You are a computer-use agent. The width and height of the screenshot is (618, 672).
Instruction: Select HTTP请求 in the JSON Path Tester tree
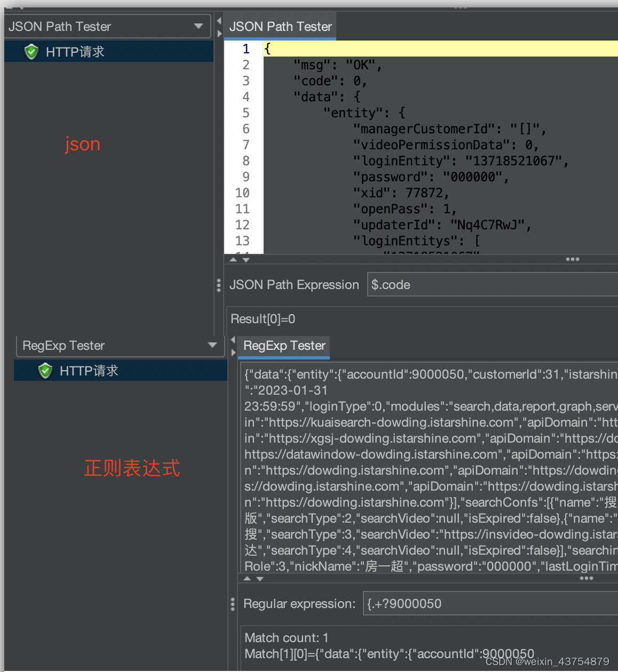[109, 52]
